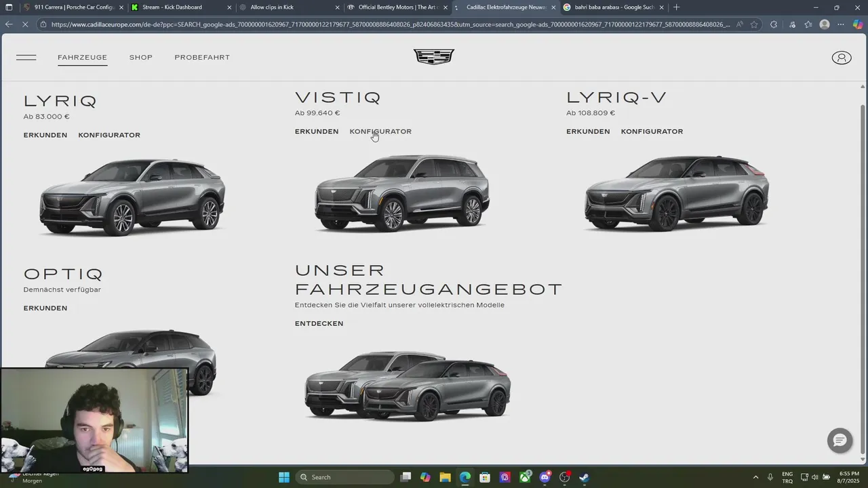
Task: Click the browser address bar URL
Action: tap(390, 24)
